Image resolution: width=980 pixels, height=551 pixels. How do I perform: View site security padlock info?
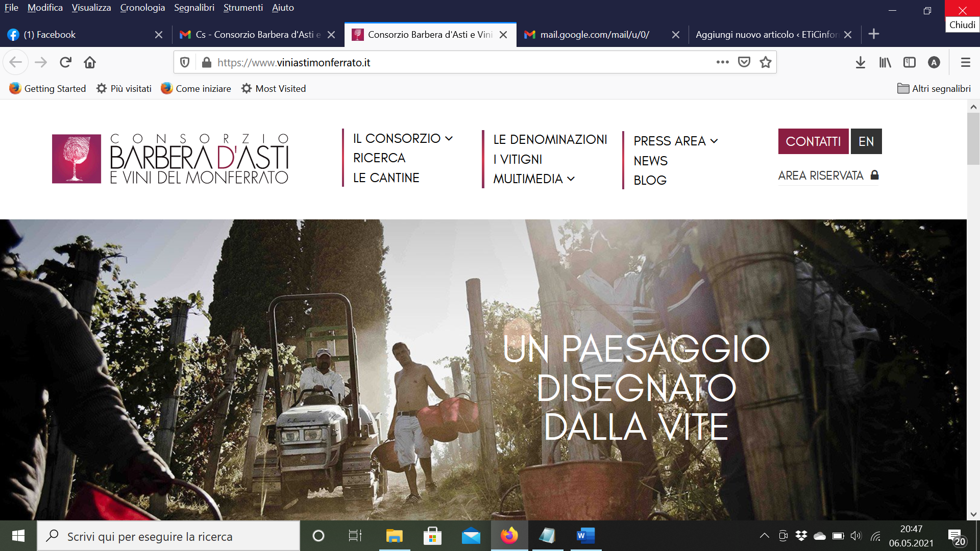(206, 62)
